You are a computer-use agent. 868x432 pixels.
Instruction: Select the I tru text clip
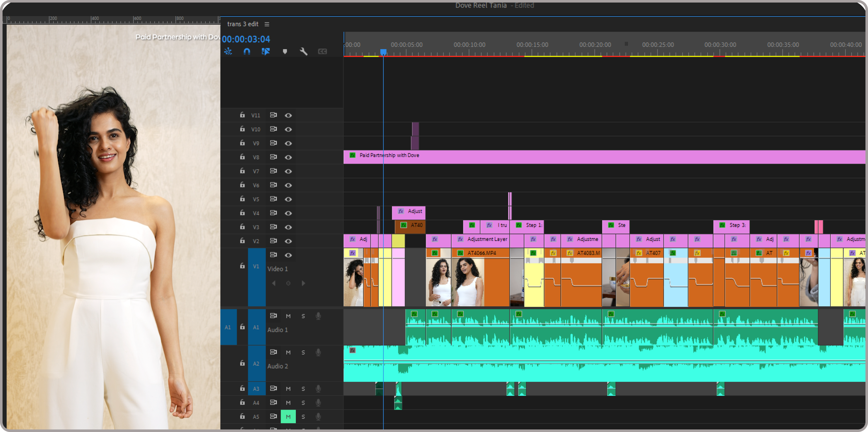[x=495, y=227]
